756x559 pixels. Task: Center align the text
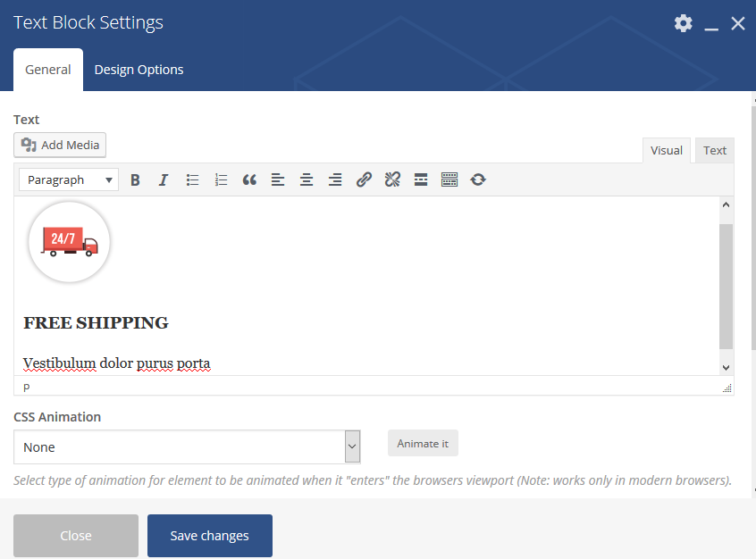[x=307, y=179]
